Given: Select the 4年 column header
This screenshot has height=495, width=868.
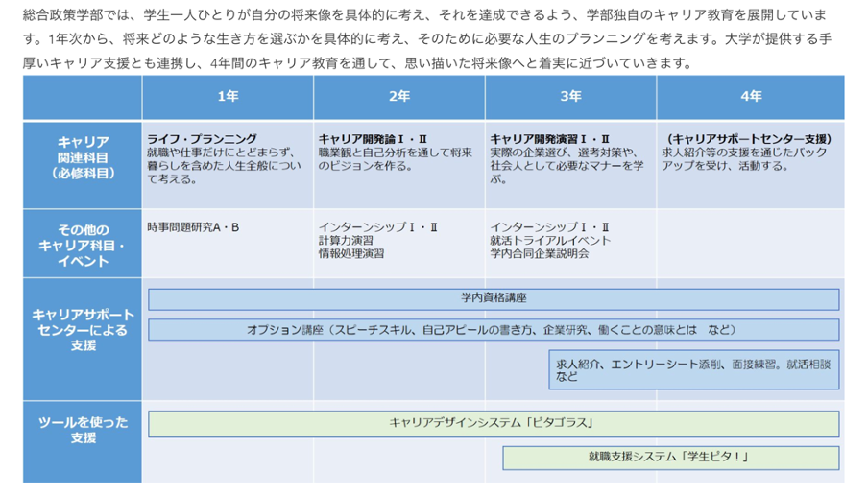Looking at the screenshot, I should [751, 97].
